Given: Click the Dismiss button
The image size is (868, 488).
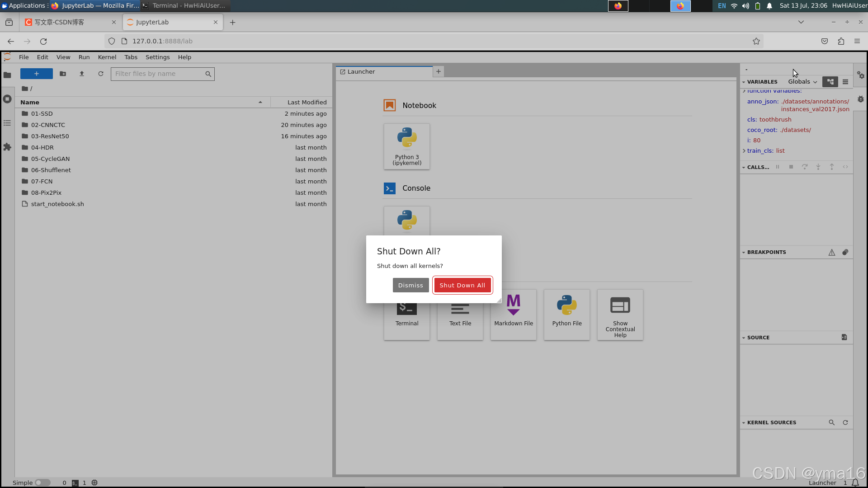Looking at the screenshot, I should (410, 285).
